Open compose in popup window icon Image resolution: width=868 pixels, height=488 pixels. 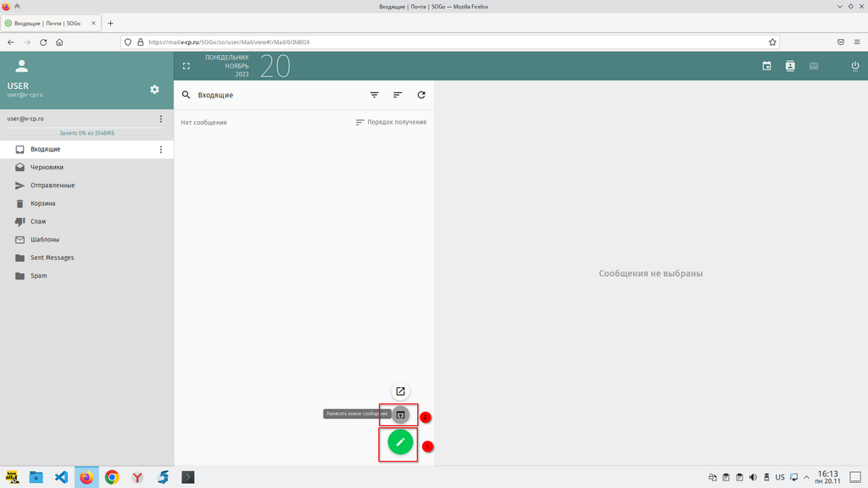400,391
